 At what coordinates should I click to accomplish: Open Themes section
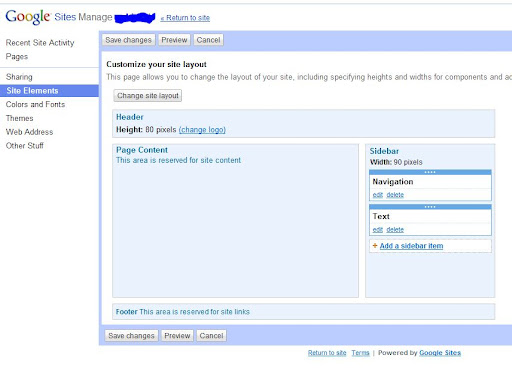coord(19,118)
